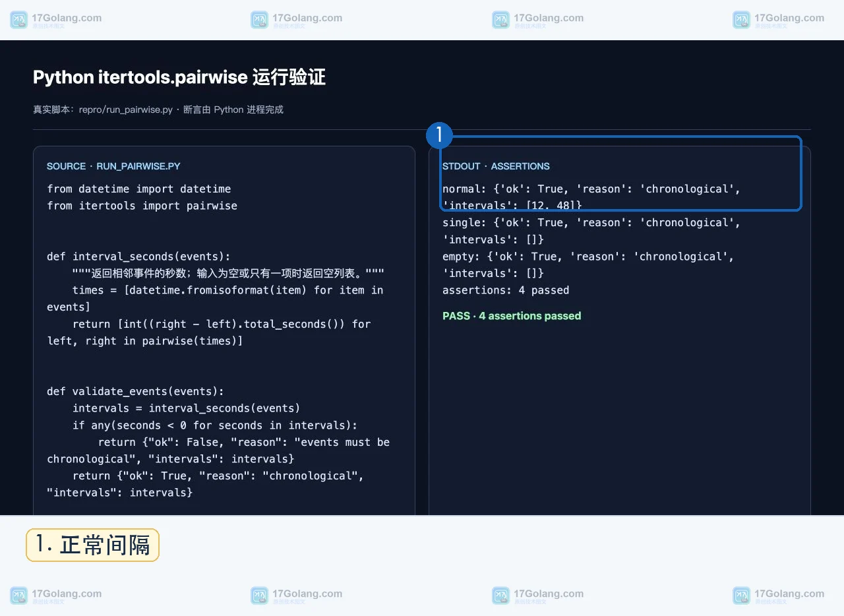The image size is (844, 616).
Task: Click the line 'chronological", "intervals": intervals}'
Action: (x=171, y=459)
